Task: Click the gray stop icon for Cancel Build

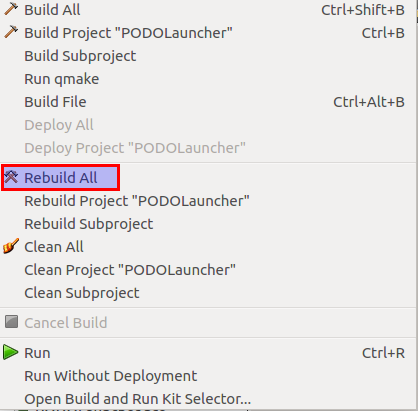Action: pos(11,322)
